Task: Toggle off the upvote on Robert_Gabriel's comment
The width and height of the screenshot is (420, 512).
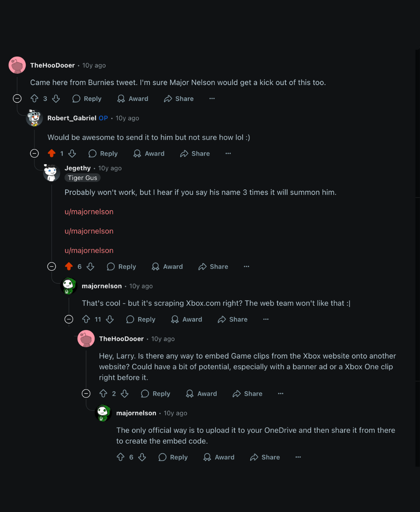Action: click(52, 153)
